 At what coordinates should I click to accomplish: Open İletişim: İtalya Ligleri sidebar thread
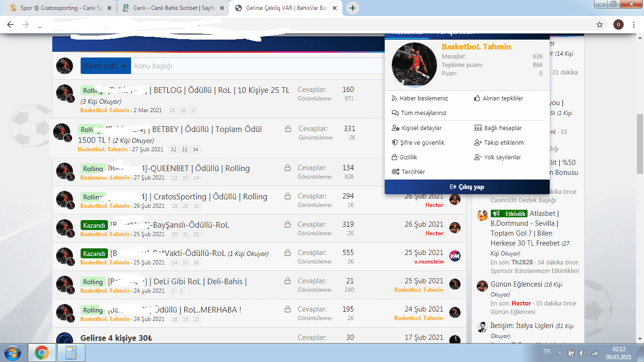[522, 326]
